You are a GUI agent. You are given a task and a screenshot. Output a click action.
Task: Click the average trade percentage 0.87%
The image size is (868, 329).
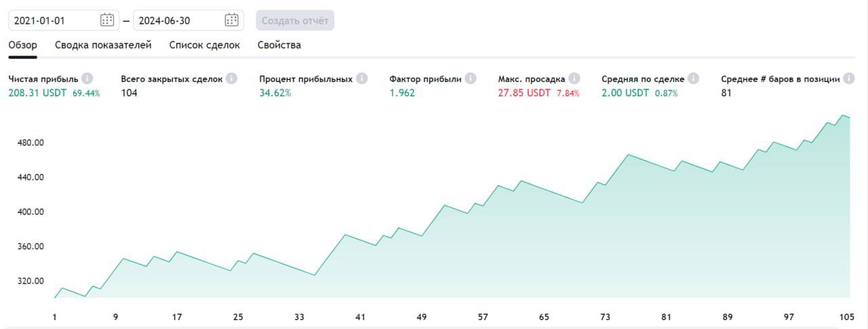click(667, 94)
